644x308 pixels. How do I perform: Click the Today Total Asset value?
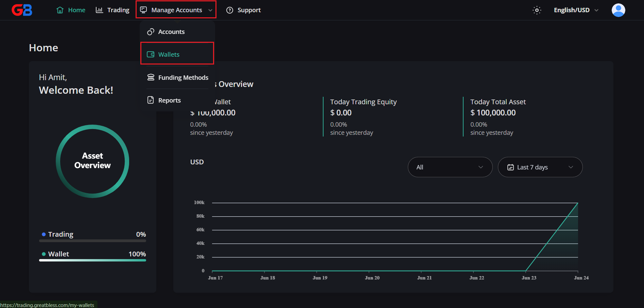(493, 113)
